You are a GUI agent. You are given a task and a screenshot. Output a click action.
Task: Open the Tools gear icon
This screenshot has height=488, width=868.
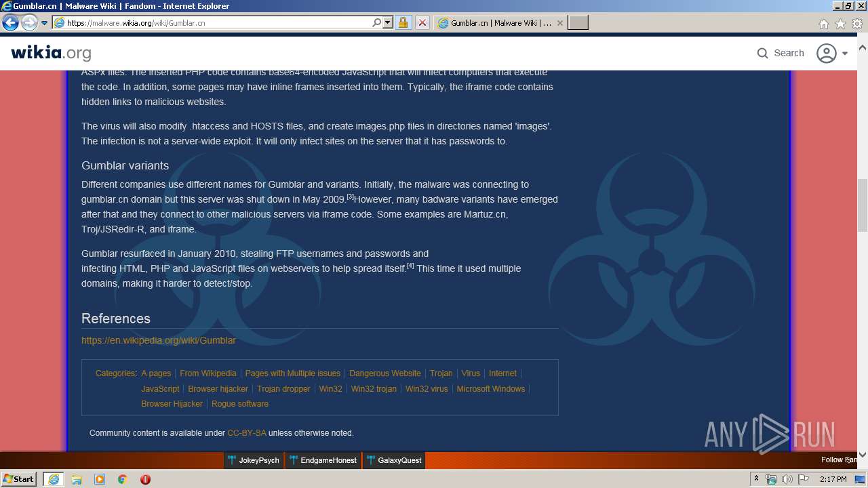pos(857,24)
